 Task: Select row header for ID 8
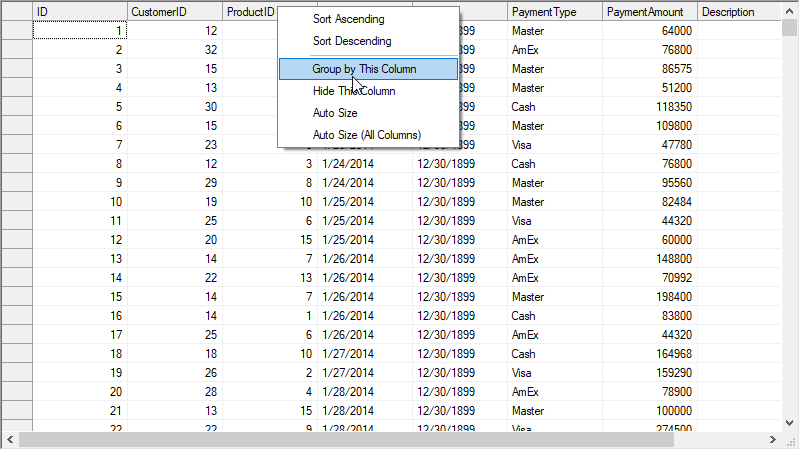(x=16, y=163)
